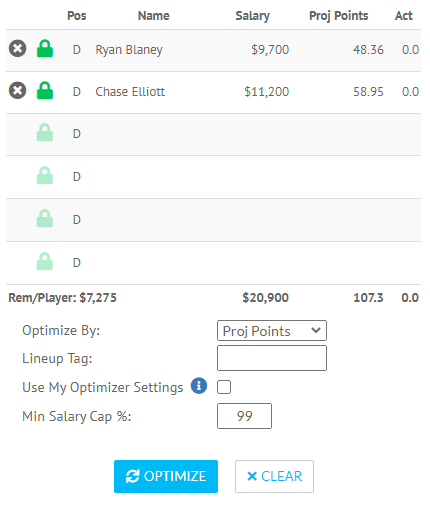This screenshot has width=430, height=512.
Task: Remove Chase Elliott from the lineup
Action: [17, 91]
